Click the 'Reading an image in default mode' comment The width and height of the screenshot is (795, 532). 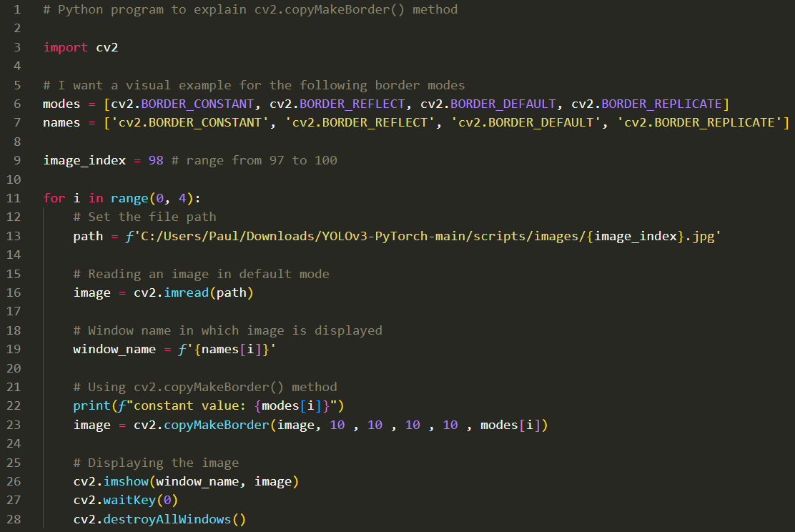pos(201,275)
